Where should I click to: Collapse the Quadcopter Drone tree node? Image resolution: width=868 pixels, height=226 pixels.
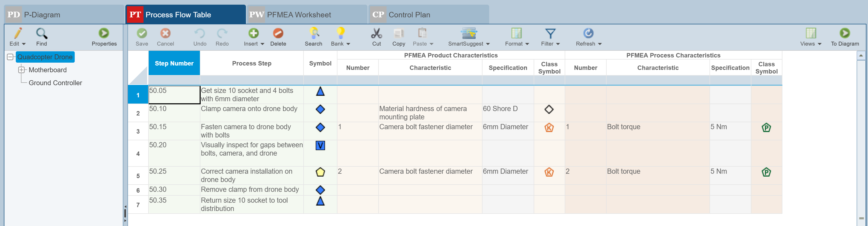point(10,57)
